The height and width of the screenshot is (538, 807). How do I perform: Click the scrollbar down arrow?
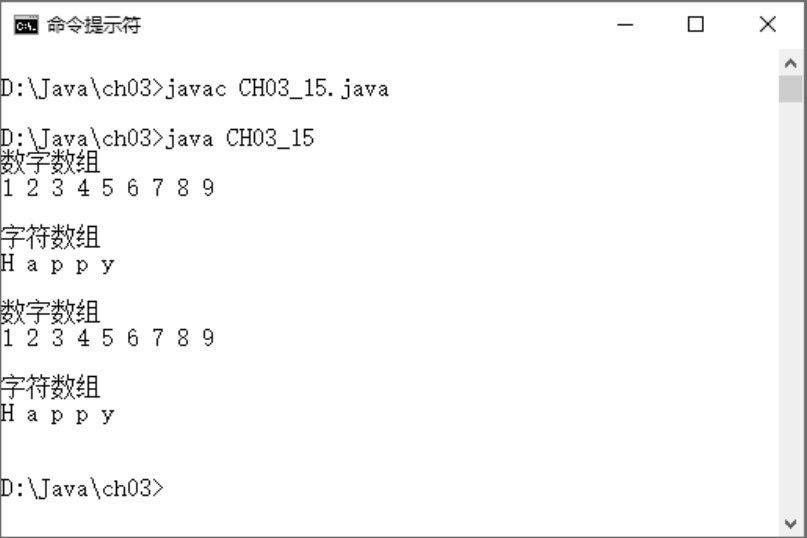click(x=791, y=524)
